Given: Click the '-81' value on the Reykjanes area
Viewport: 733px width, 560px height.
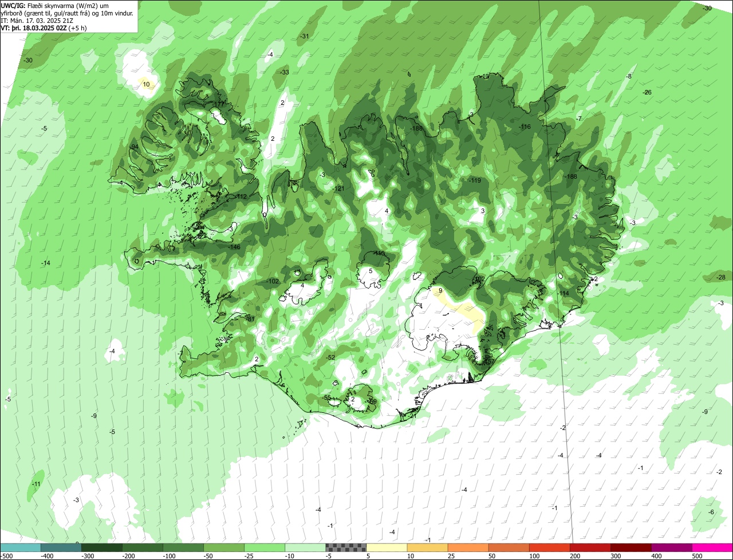Looking at the screenshot, I should click(250, 319).
